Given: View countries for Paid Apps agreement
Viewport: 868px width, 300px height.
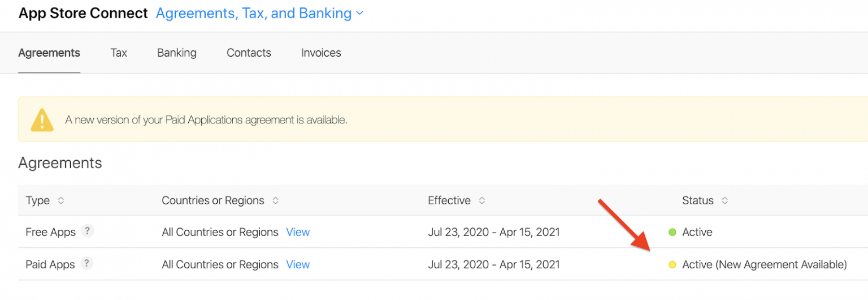Looking at the screenshot, I should tap(298, 264).
